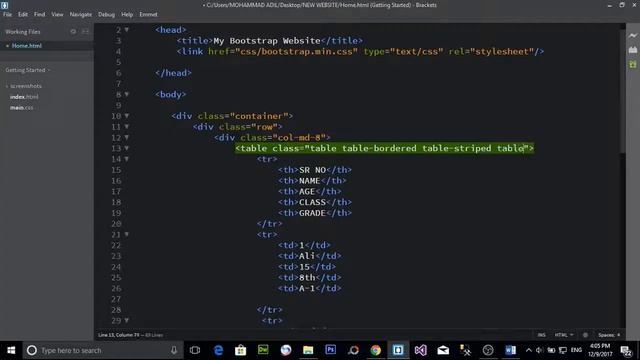This screenshot has width=640, height=360.
Task: Open Visual Studio from taskbar
Action: [420, 350]
